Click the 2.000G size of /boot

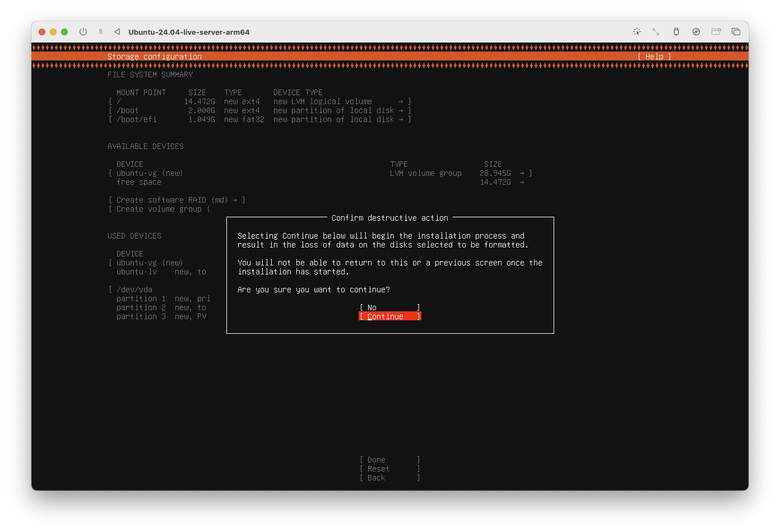202,110
